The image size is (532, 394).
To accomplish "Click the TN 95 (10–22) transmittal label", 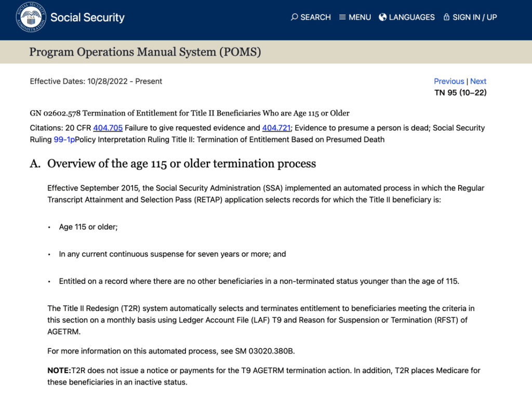I will [x=460, y=93].
